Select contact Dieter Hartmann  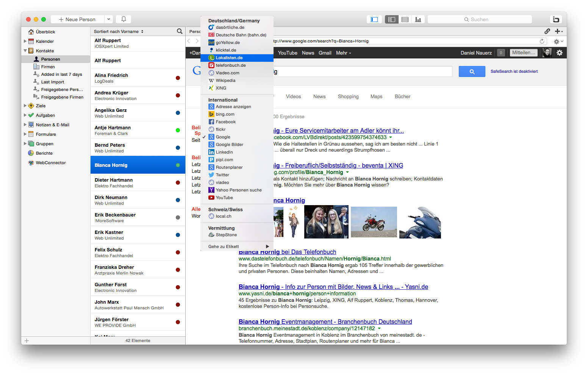[138, 182]
